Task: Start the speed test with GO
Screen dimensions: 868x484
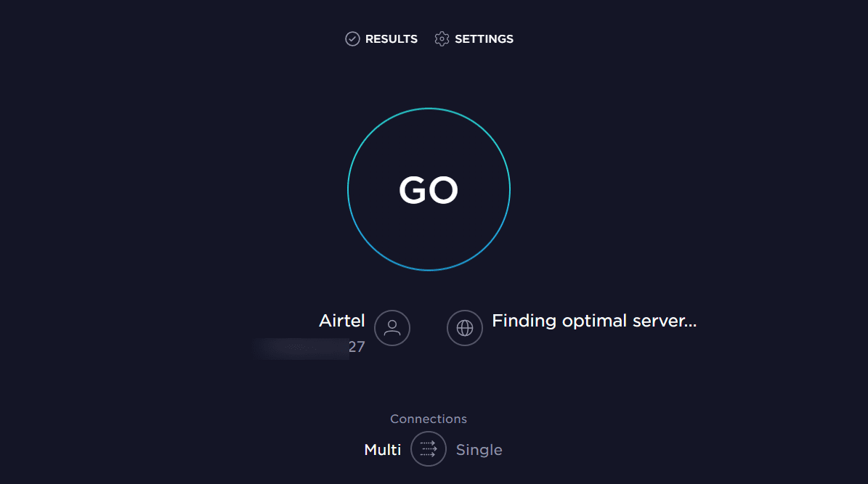Action: click(429, 189)
